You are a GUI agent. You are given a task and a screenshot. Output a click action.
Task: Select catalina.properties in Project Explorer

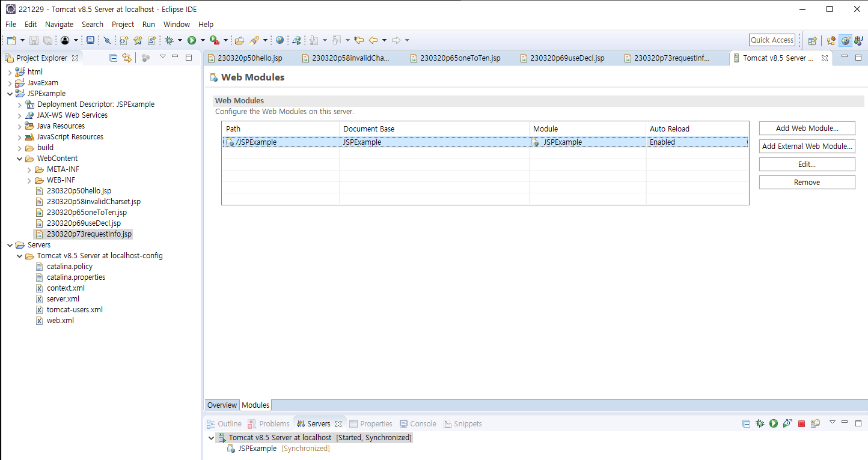(76, 277)
